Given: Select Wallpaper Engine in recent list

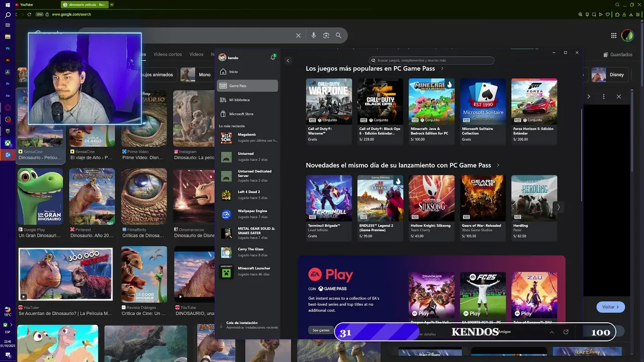Looking at the screenshot, I should pyautogui.click(x=247, y=214).
